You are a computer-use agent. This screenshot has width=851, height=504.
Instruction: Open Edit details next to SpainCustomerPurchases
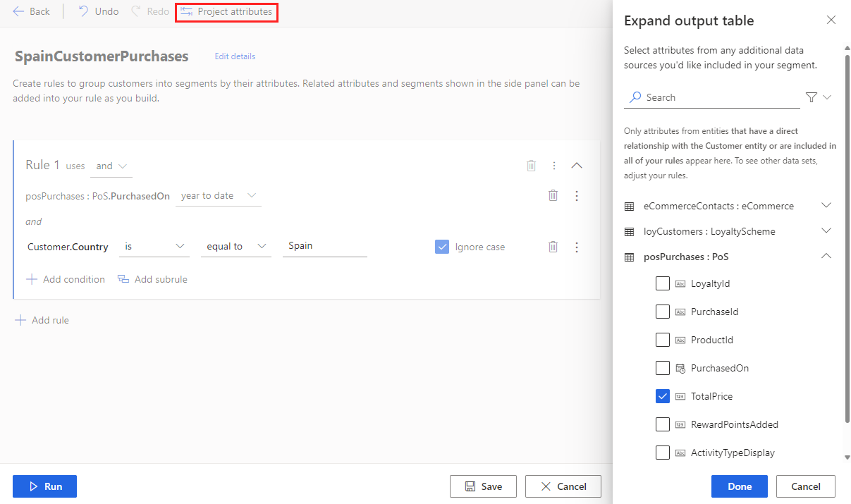pyautogui.click(x=234, y=56)
